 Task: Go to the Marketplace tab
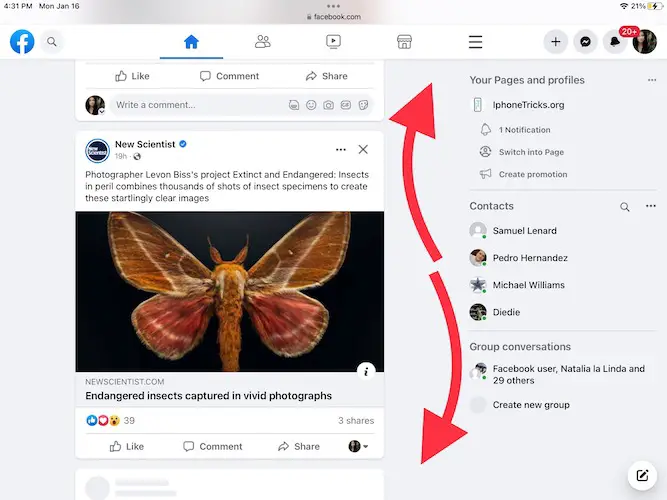[404, 42]
